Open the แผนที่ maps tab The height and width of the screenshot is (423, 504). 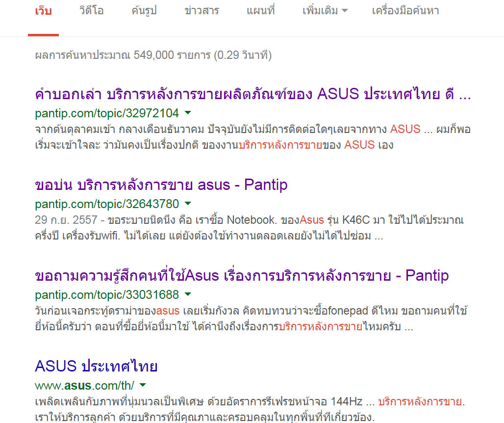coord(261,11)
